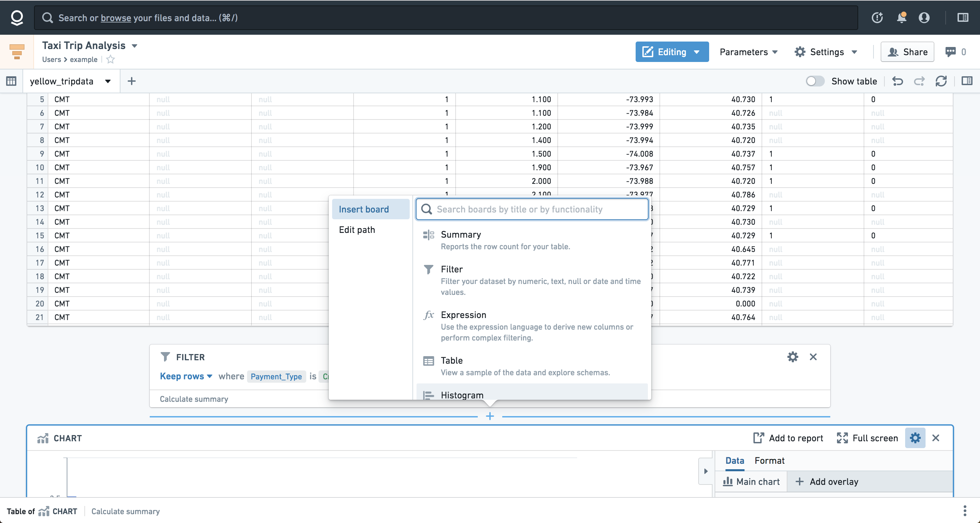Image resolution: width=980 pixels, height=523 pixels.
Task: Click the Share button
Action: (x=907, y=52)
